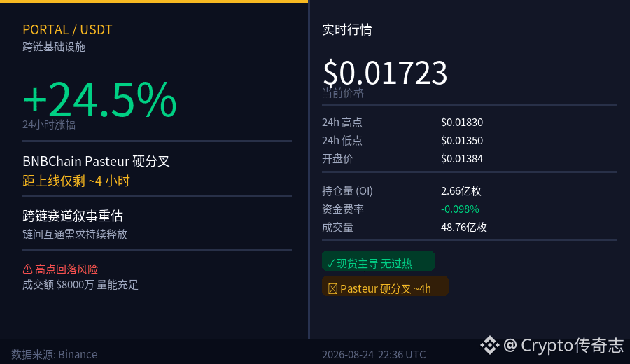Click the red warning triangle icon

click(x=27, y=269)
